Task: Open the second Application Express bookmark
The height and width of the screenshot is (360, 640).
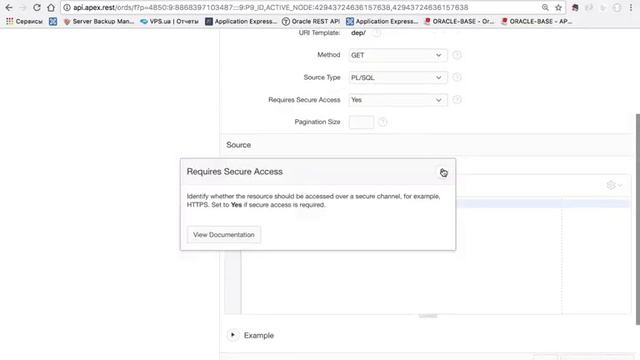Action: (382, 21)
